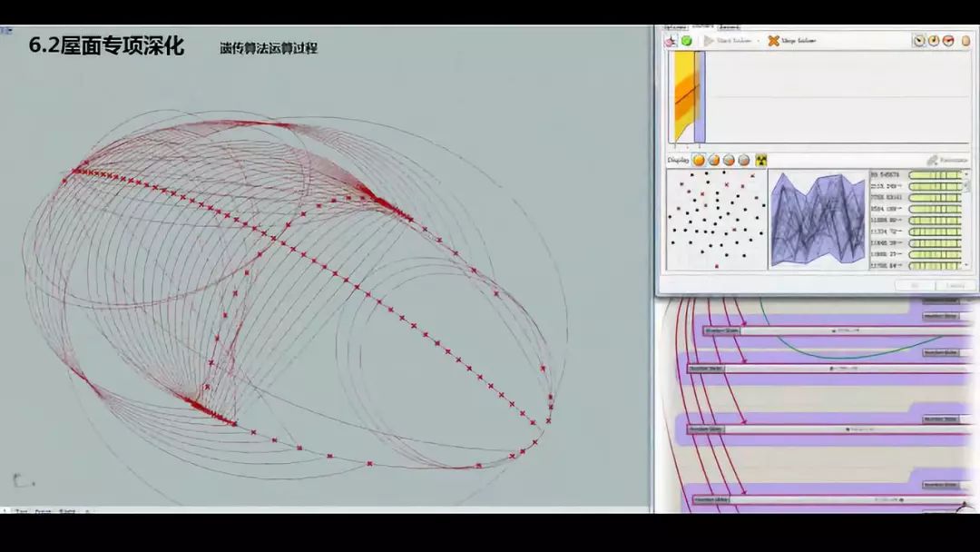Click the Rhino viewport axis gizmo icon
Screen dimensions: 980x552
tap(23, 481)
